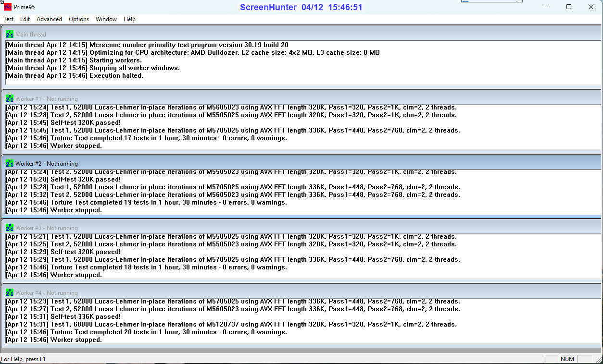Activate the Worker #1 - Not running title bar

301,98
